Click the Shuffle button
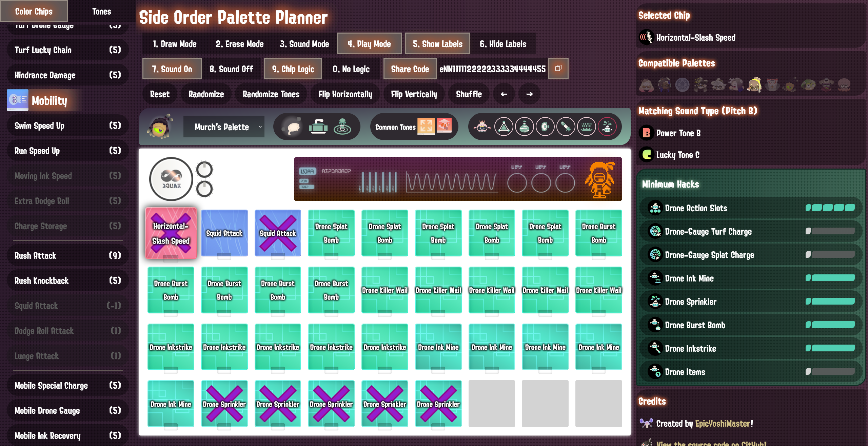Screen dimensions: 868x446 (469, 94)
